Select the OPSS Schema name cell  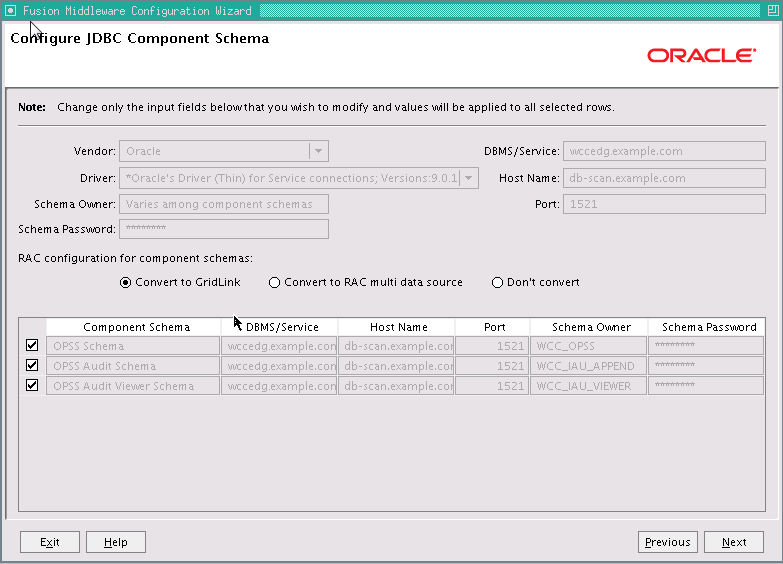tap(133, 346)
